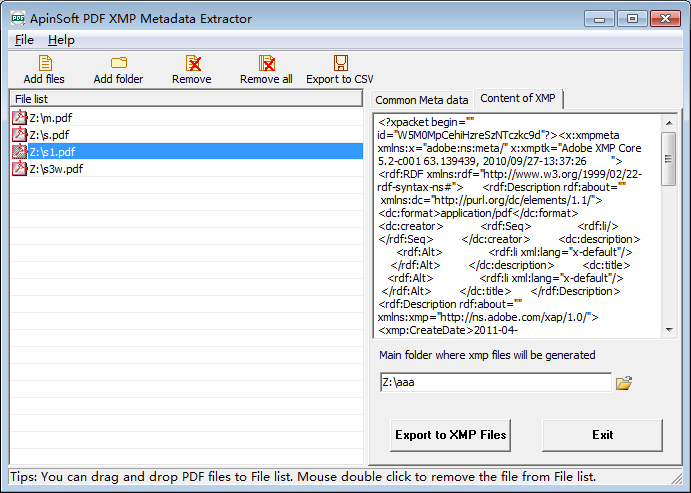The height and width of the screenshot is (493, 691).
Task: Select the Content of XMP tab
Action: coord(518,98)
